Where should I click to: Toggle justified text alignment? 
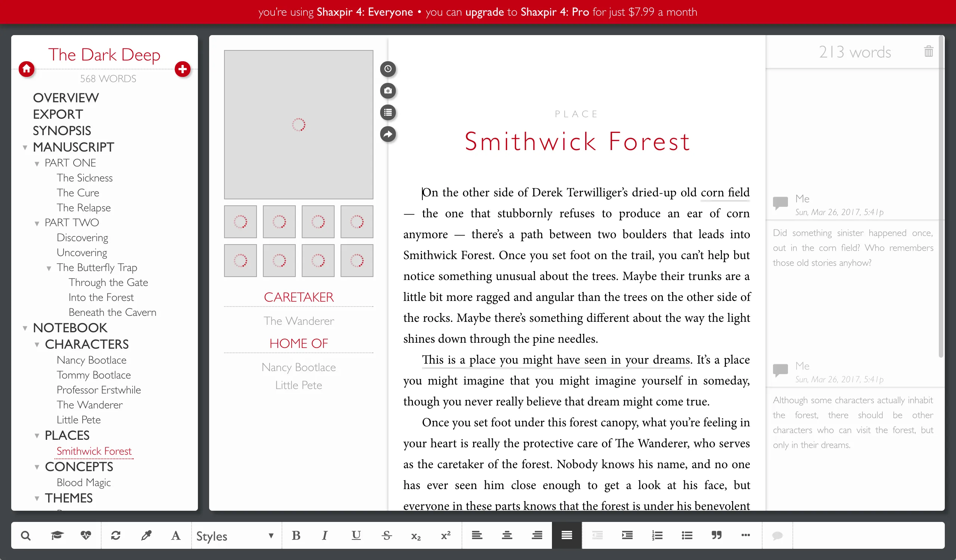tap(567, 535)
